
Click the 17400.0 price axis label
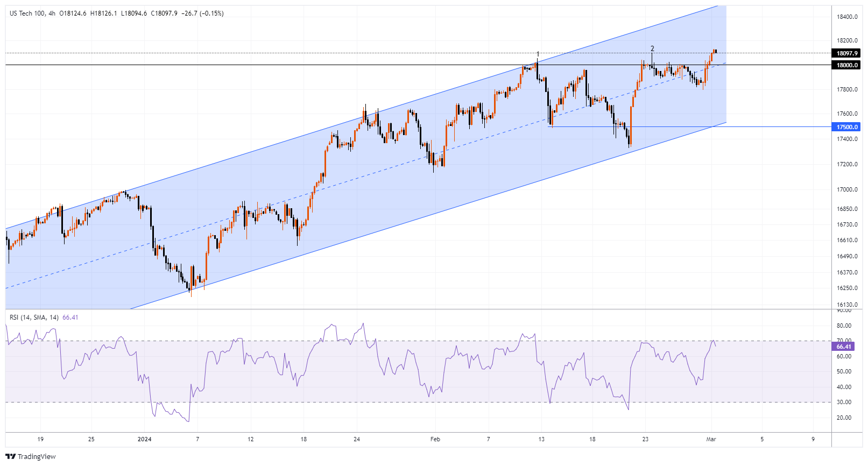tap(847, 139)
